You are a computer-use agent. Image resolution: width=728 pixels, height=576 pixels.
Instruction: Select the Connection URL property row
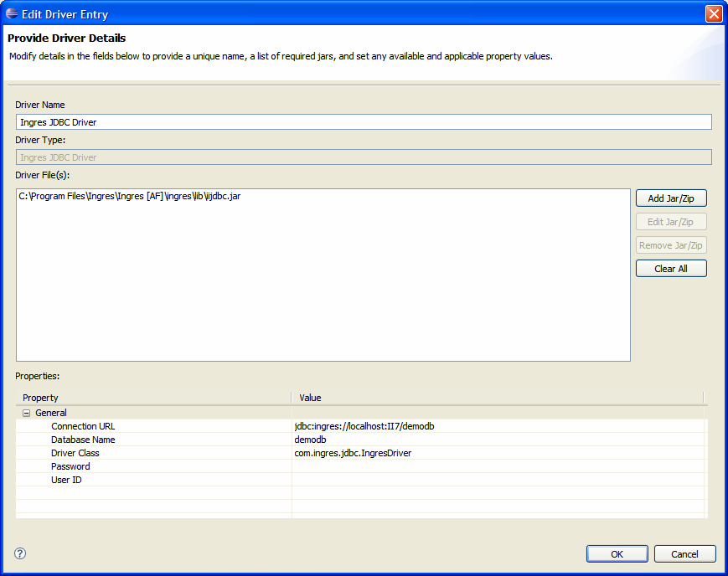point(83,426)
